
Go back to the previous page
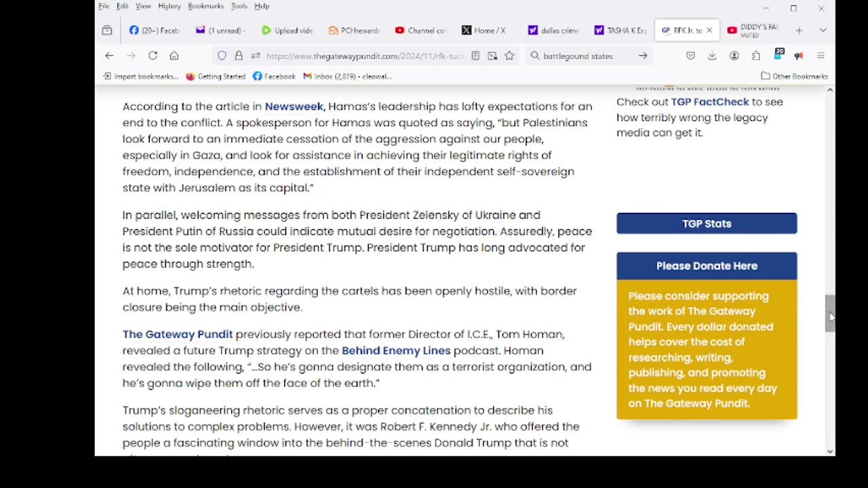109,56
